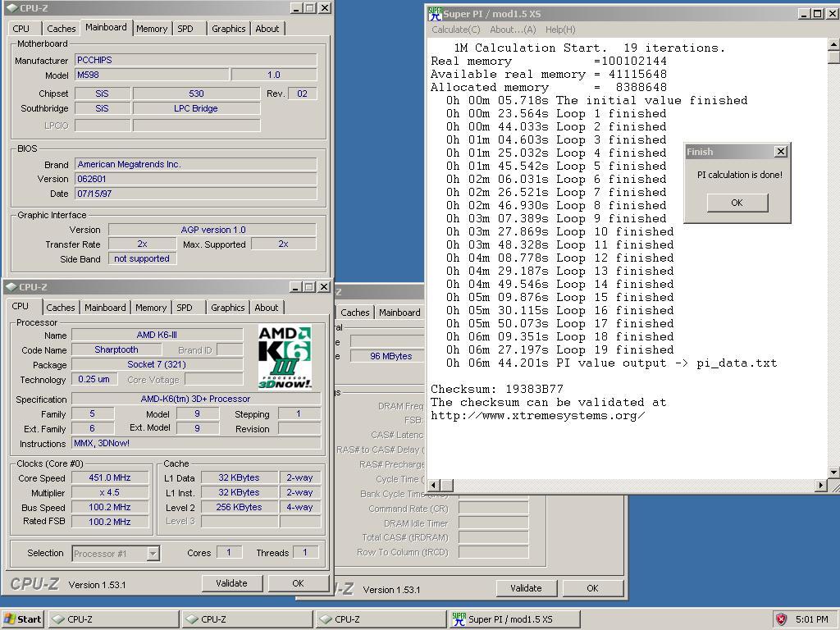Click x 4.5 multiplier value

click(x=110, y=492)
